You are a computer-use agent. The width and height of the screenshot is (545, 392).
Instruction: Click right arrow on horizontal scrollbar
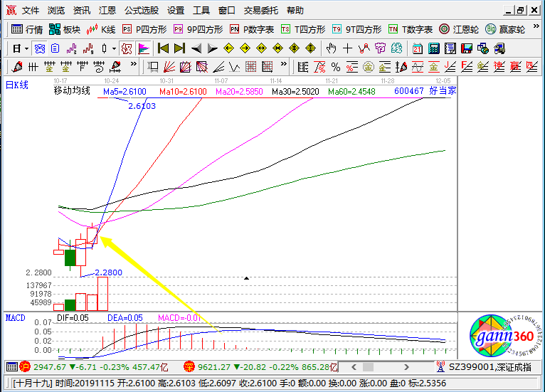pos(406,367)
